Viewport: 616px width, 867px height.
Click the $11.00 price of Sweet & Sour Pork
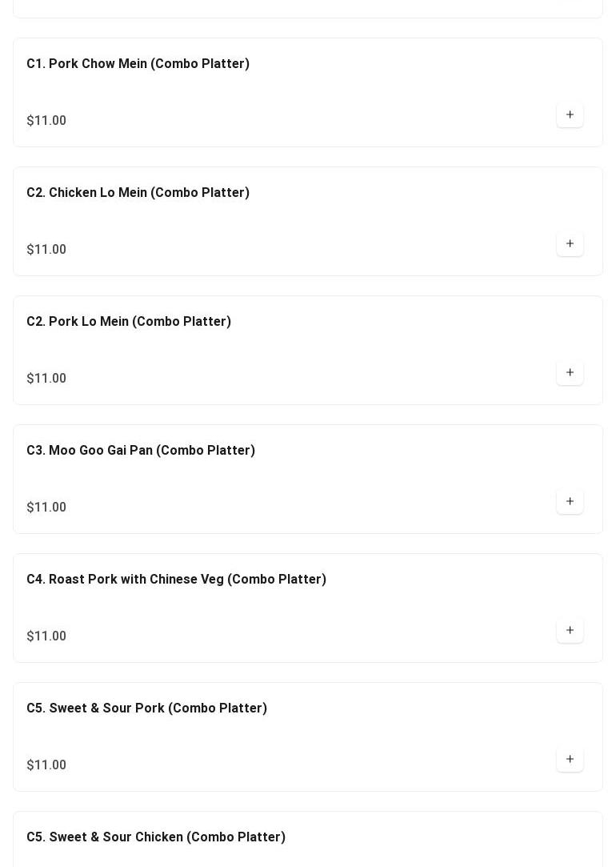pyautogui.click(x=46, y=765)
